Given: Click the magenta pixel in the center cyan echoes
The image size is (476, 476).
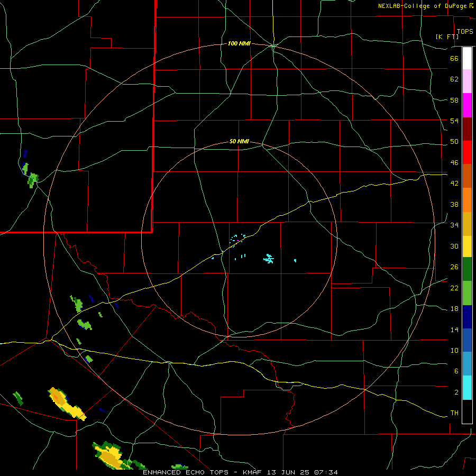Looking at the screenshot, I should click(238, 241).
